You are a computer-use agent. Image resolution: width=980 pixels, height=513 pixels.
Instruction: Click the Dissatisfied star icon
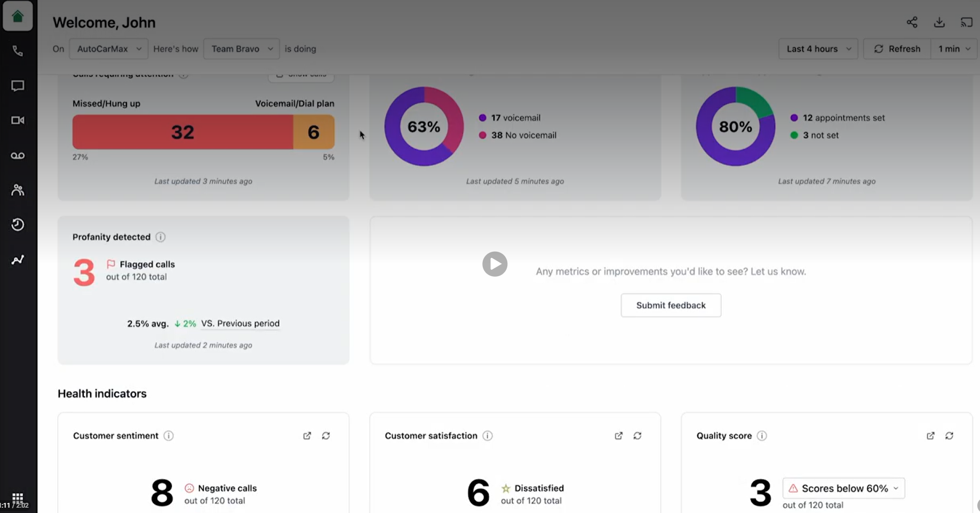point(506,488)
